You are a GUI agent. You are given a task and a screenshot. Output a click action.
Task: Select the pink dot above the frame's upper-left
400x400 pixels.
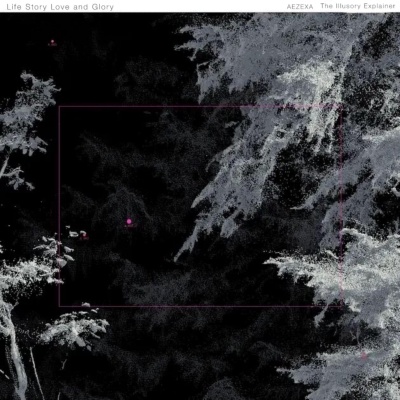52,42
